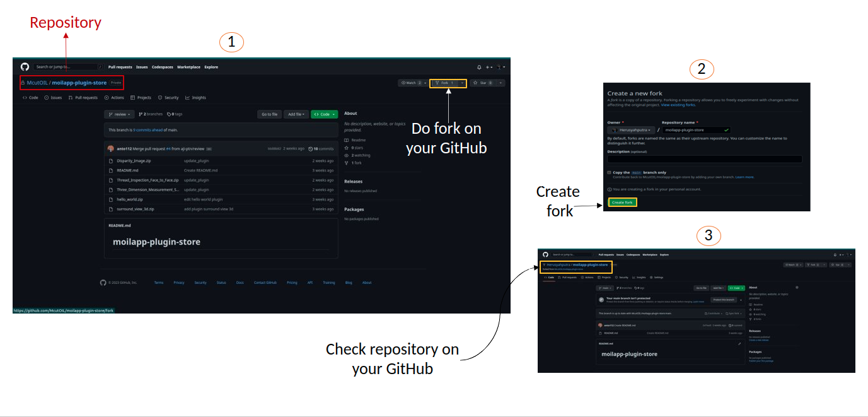Viewport: 868px width, 417px height.
Task: Open user avatar menu in step 1 screenshot
Action: coord(501,67)
